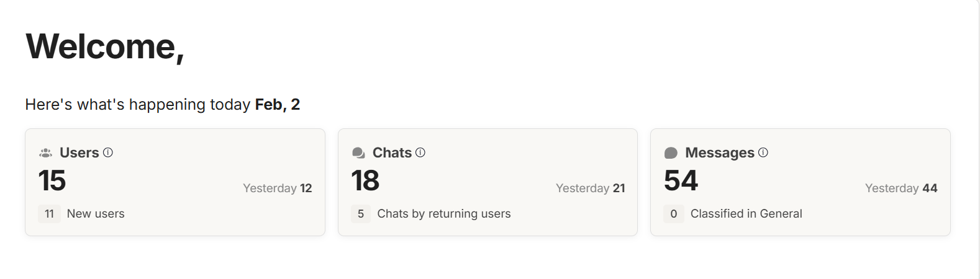Screen dimensions: 980x279
Task: Show the info tooltip beside Messages
Action: [763, 153]
